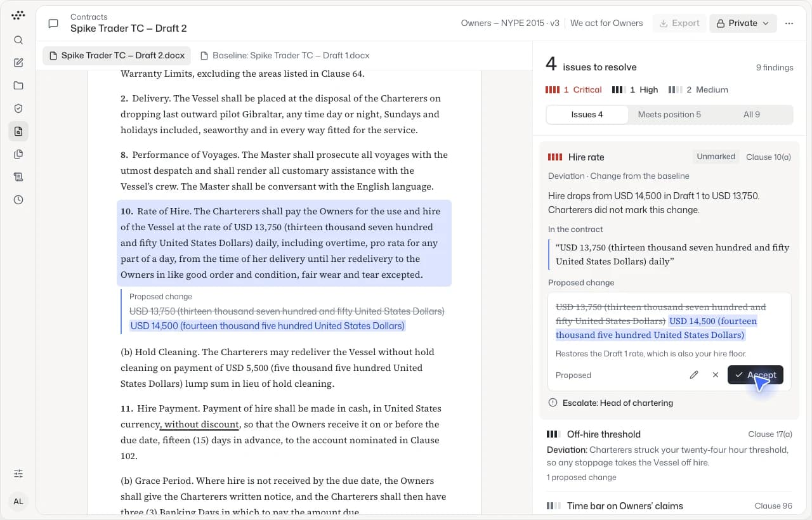Viewport: 812px width, 520px height.
Task: Expand the Off-hire threshold issue
Action: pos(669,455)
